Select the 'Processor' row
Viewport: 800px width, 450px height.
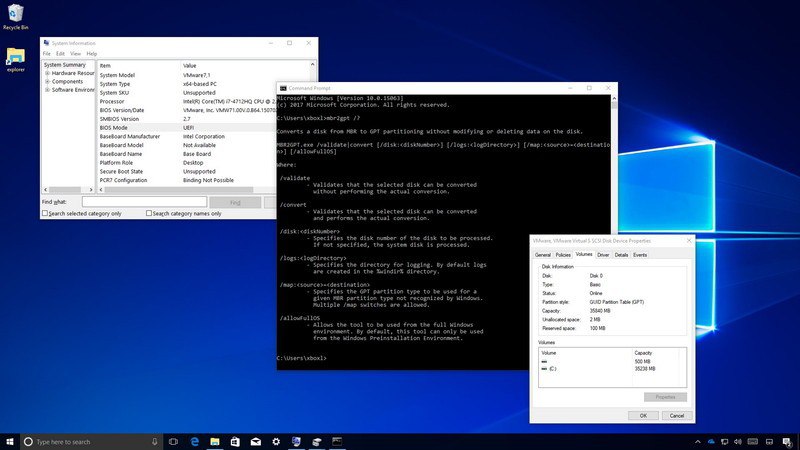tap(187, 102)
